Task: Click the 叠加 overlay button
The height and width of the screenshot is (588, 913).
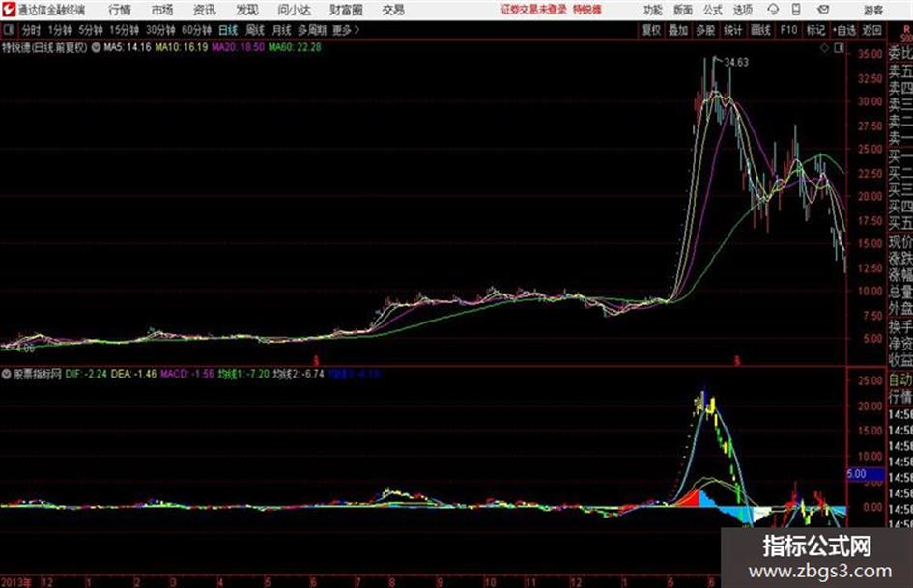Action: 678,30
